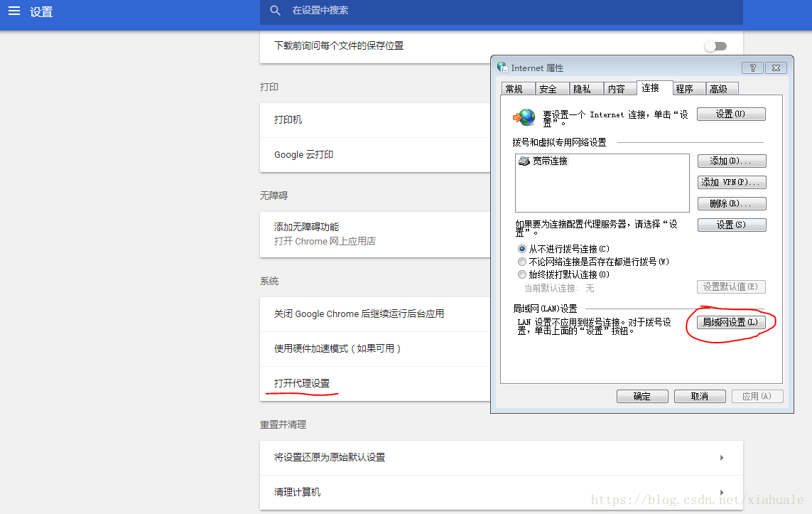Toggle 下载前询问每个文件的保存位置 switch
Image resolution: width=812 pixels, height=514 pixels.
tap(715, 46)
